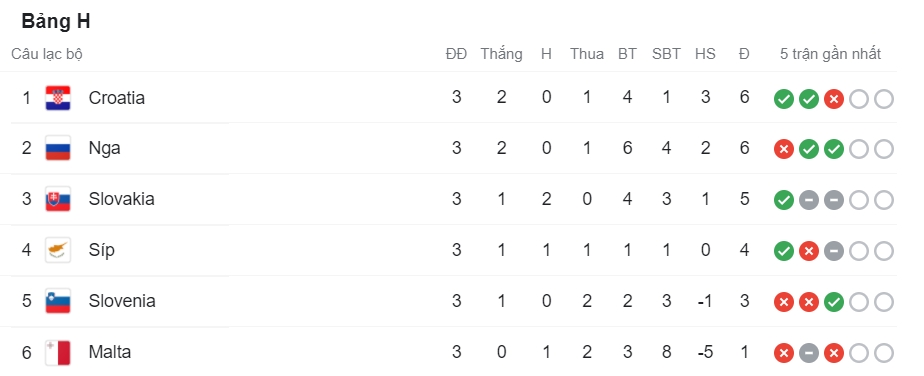The width and height of the screenshot is (924, 376).
Task: Click the Malta flag icon
Action: 58,352
